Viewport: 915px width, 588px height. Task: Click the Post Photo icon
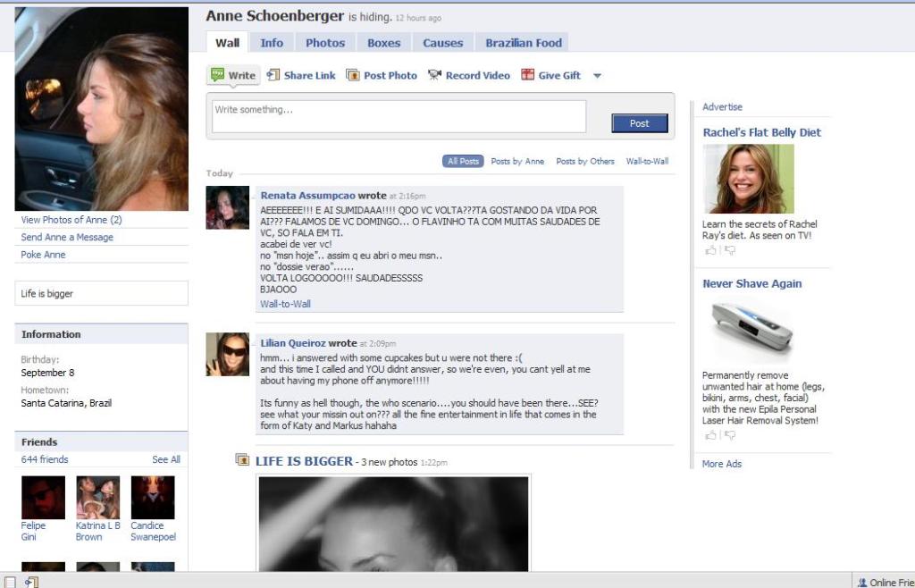pyautogui.click(x=353, y=75)
